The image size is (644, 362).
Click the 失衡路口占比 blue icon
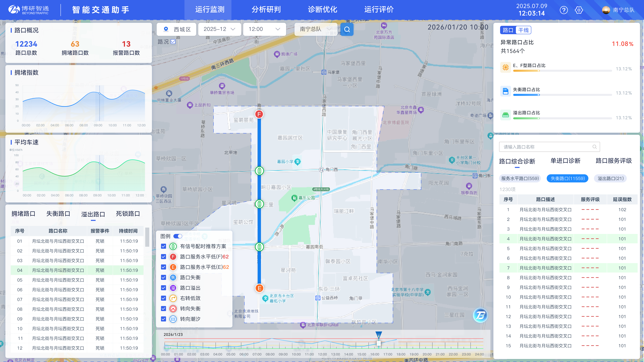505,91
